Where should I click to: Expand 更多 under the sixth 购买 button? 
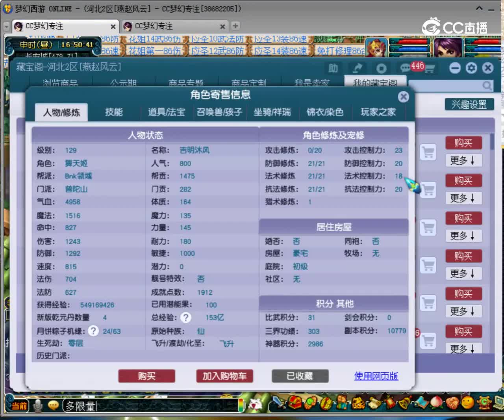464,348
